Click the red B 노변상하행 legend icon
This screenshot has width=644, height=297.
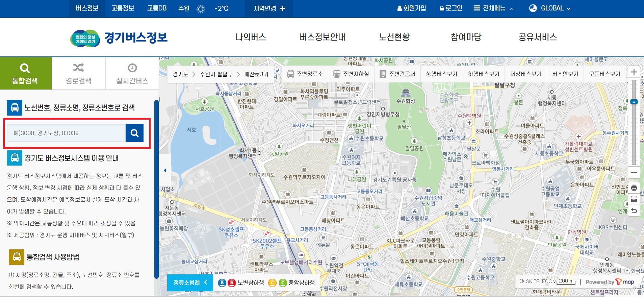click(232, 283)
